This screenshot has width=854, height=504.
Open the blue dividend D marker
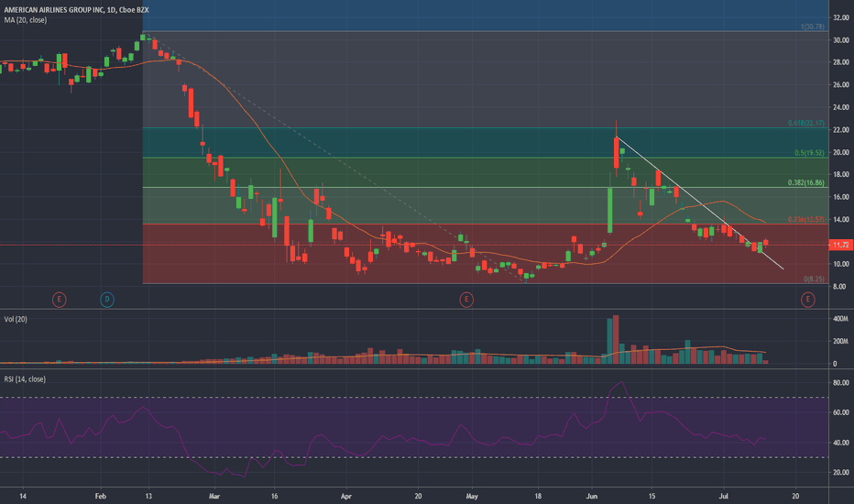coord(107,299)
